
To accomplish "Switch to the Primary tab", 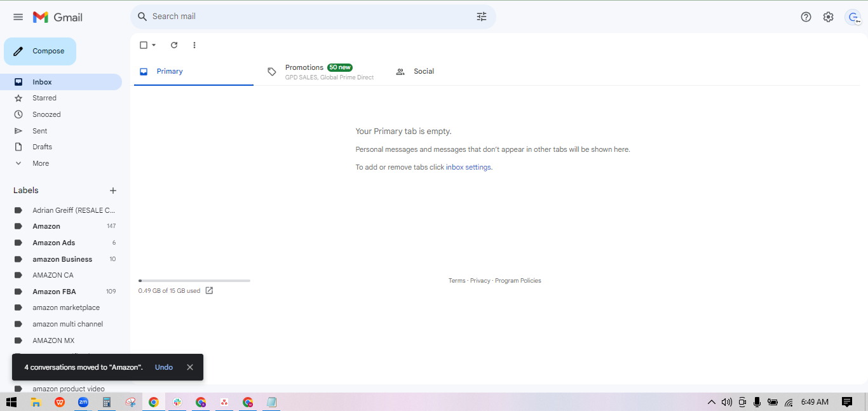I will click(194, 71).
